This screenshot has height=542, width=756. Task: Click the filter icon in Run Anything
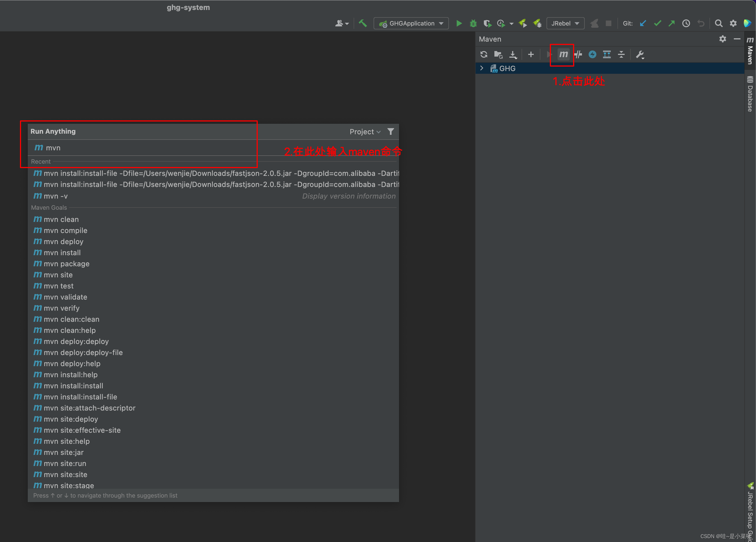coord(391,132)
